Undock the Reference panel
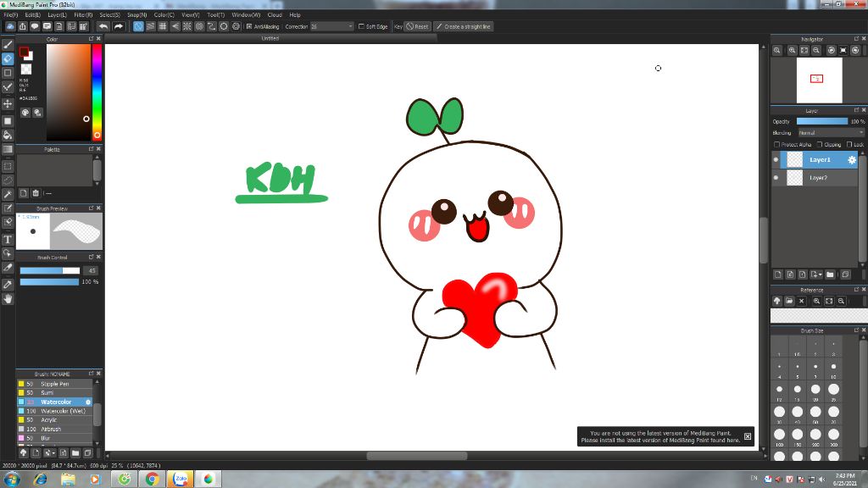This screenshot has width=868, height=488. click(x=856, y=290)
